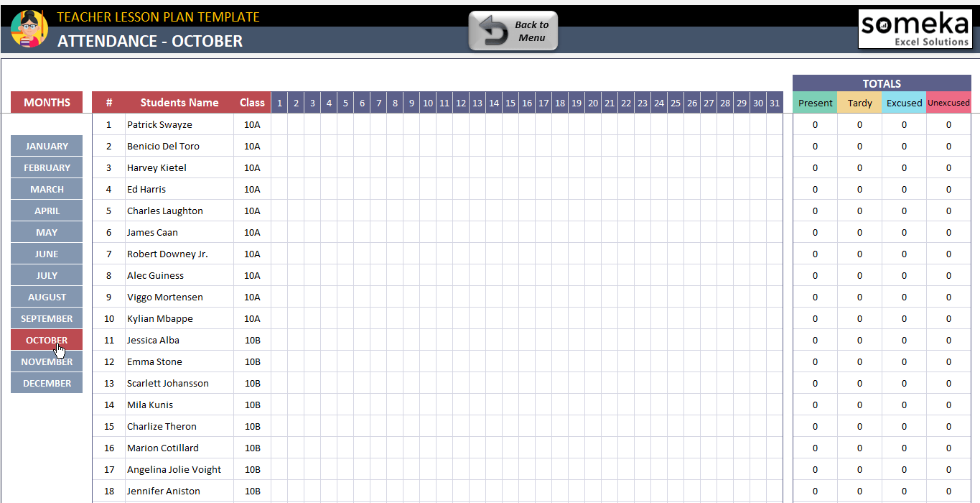The image size is (980, 503).
Task: Click Class cell for Emma Stone
Action: coord(252,361)
